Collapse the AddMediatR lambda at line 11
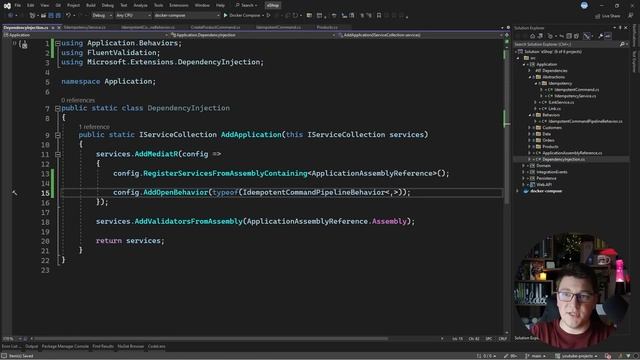This screenshot has width=640, height=360. click(x=58, y=154)
